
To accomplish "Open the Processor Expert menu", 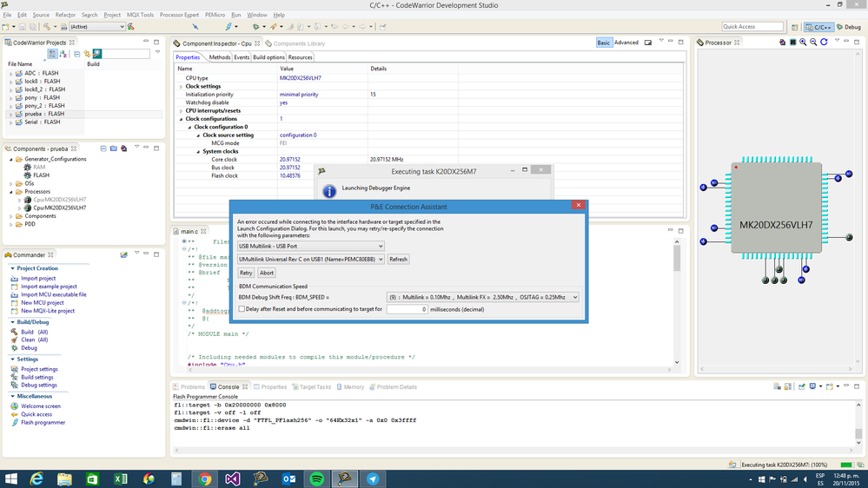I will 179,15.
